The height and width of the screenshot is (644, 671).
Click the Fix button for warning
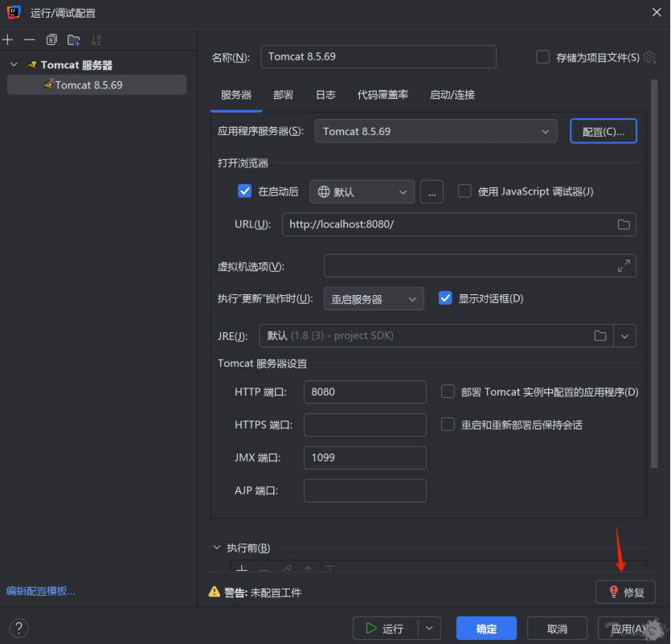point(625,592)
